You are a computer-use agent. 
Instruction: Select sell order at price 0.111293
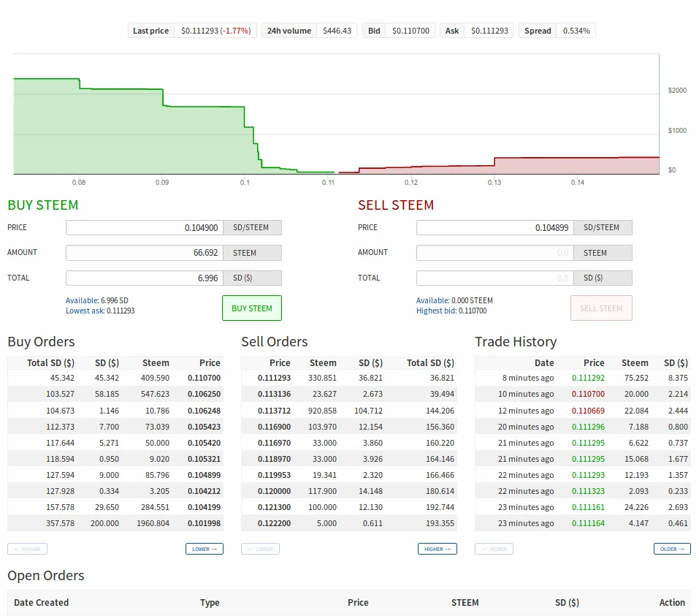point(349,378)
